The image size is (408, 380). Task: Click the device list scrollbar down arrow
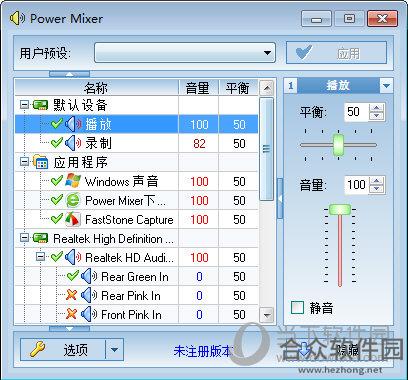click(x=267, y=315)
